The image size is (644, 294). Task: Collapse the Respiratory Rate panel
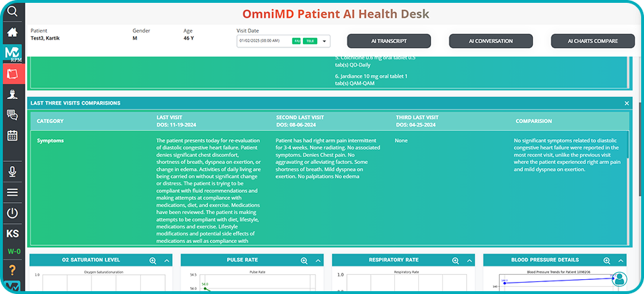pyautogui.click(x=469, y=260)
